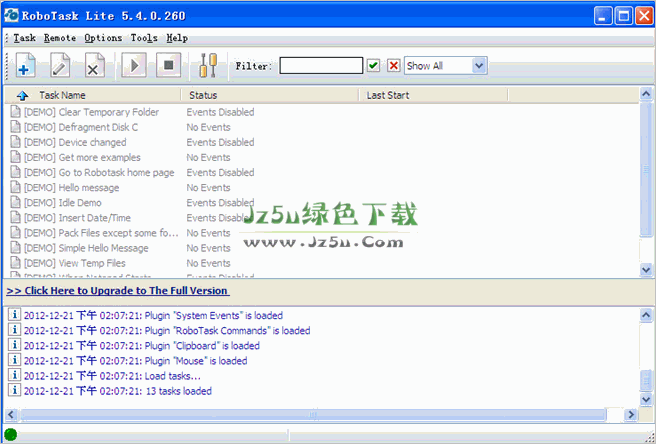This screenshot has height=444, width=656.
Task: Select the Device changed task
Action: [75, 142]
